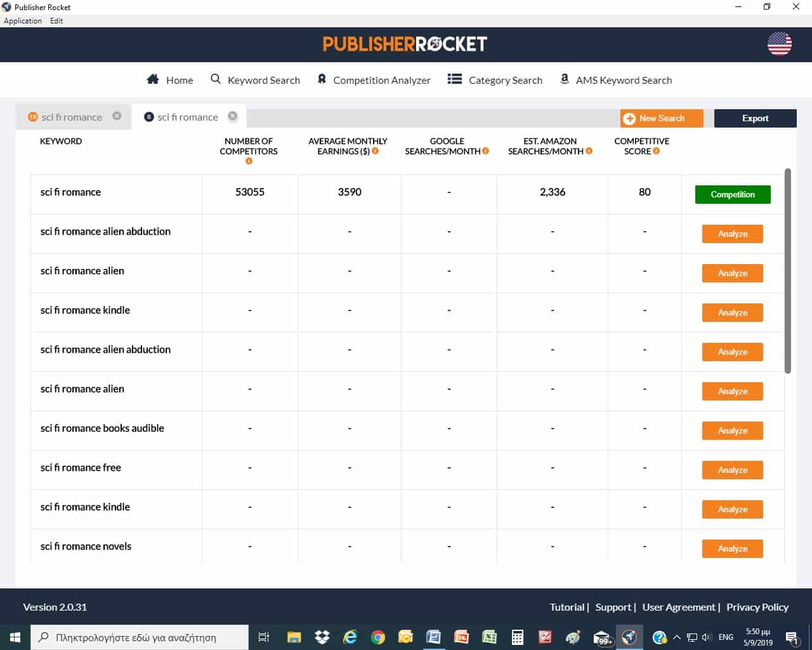Screen dimensions: 812x650
Task: Open the Application menu
Action: pyautogui.click(x=23, y=20)
